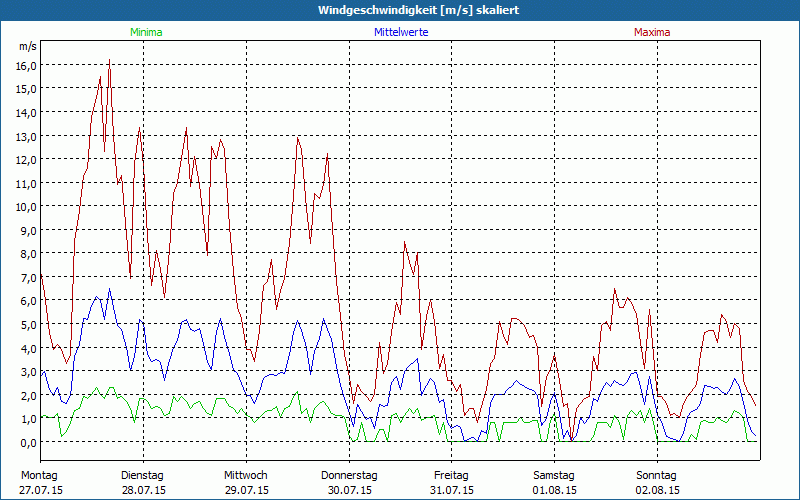
Task: Click the red Maxima legend label
Action: (652, 32)
